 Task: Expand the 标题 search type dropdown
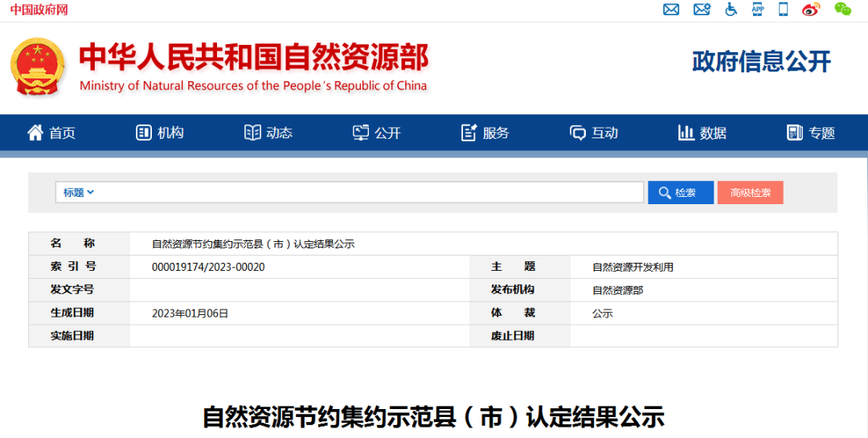pos(79,192)
